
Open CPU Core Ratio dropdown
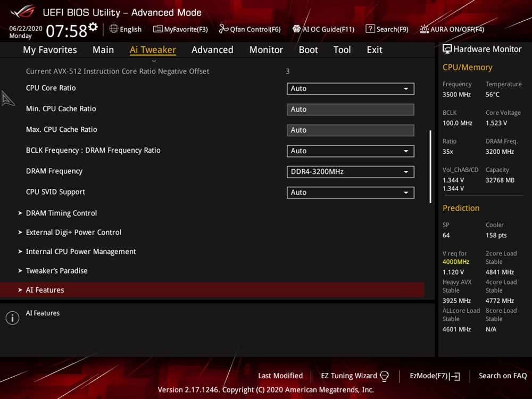(351, 88)
